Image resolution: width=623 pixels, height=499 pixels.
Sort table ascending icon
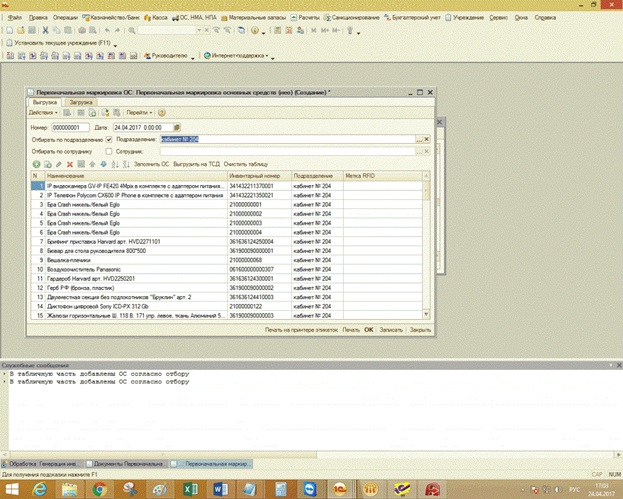pyautogui.click(x=115, y=164)
